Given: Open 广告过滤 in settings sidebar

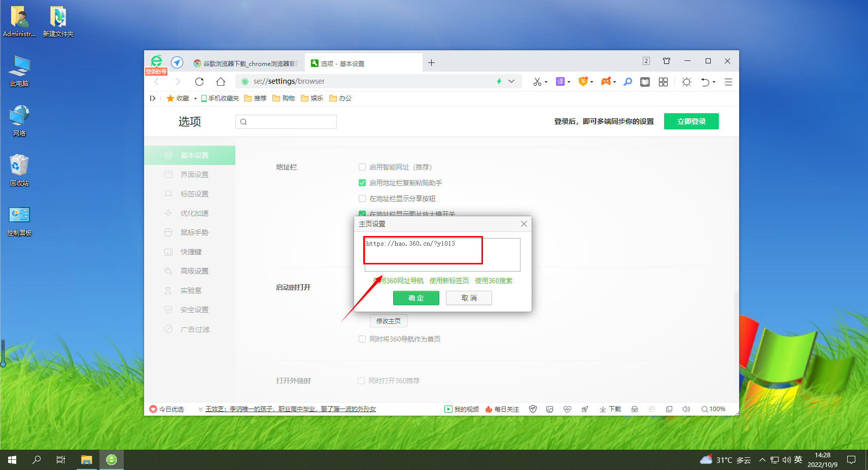Looking at the screenshot, I should 190,329.
